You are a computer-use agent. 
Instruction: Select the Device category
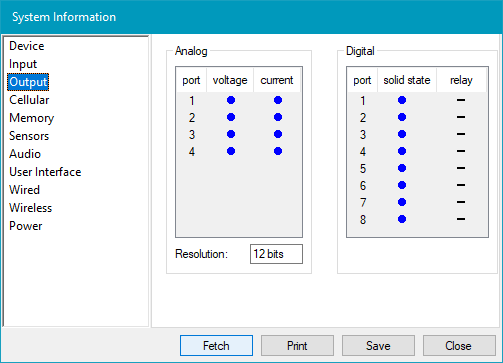coord(27,46)
